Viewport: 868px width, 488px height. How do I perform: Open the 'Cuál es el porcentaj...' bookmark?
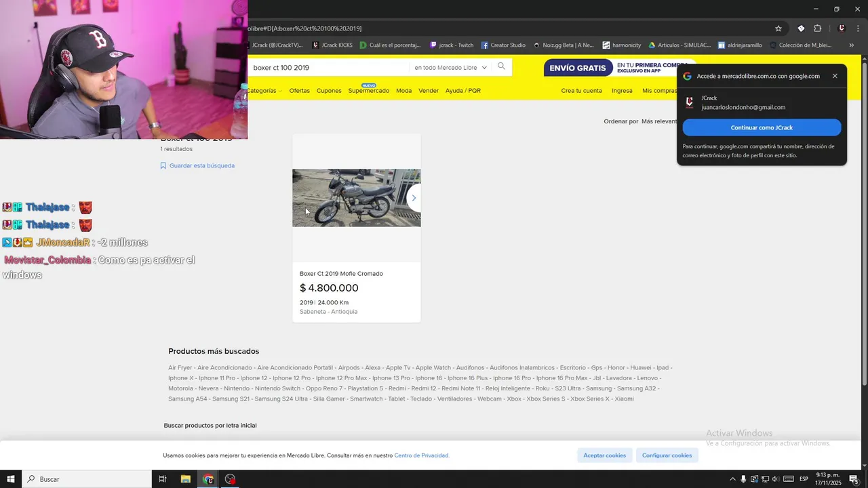pos(391,45)
